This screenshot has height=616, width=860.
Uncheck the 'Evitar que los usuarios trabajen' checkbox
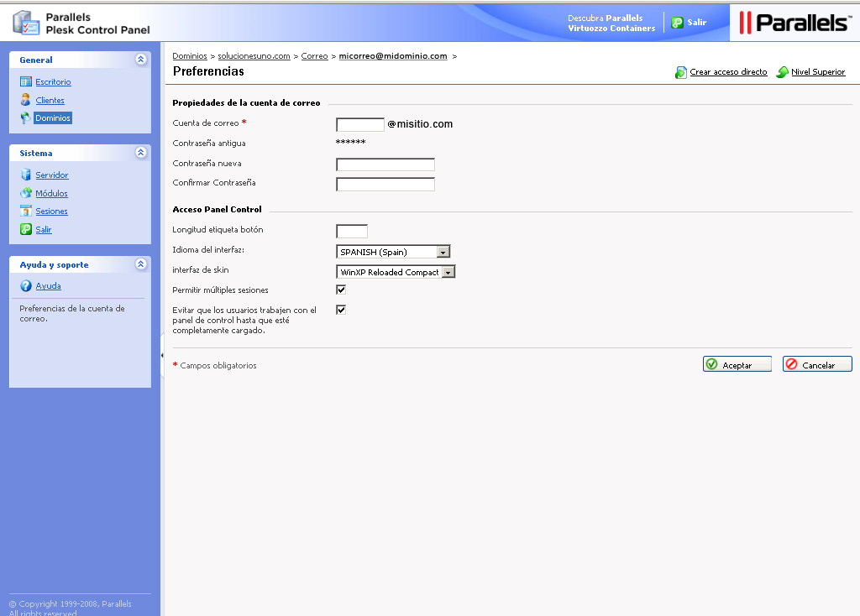[x=341, y=310]
